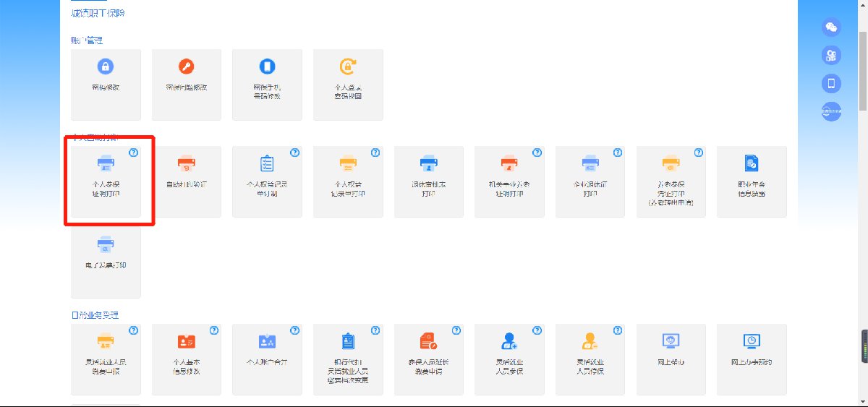The image size is (868, 407).
Task: Open the yellow printer 个人权益记录单打印 card
Action: 348,181
